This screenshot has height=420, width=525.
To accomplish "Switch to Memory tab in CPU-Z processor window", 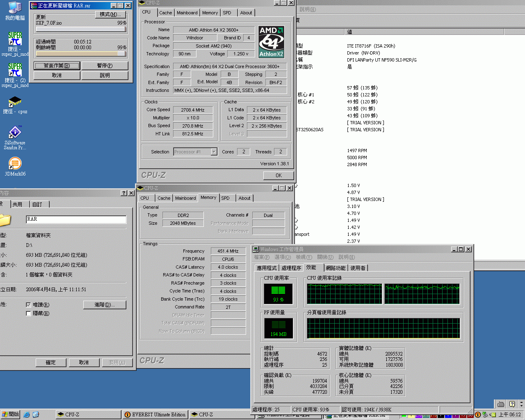I will click(210, 13).
